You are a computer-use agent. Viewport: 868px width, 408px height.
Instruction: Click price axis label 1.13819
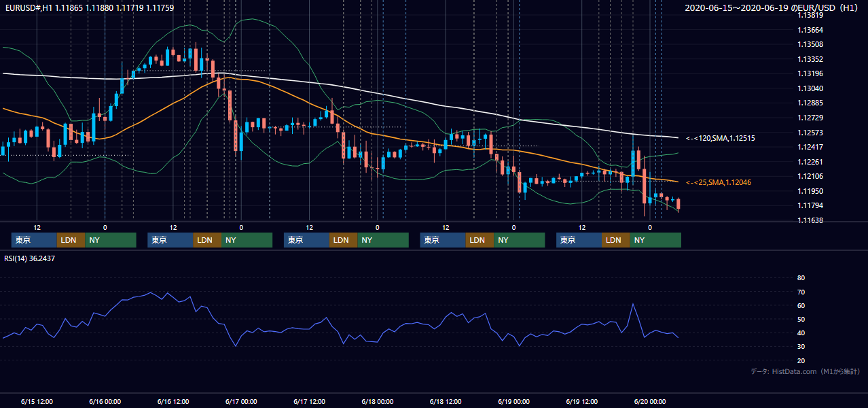point(810,15)
